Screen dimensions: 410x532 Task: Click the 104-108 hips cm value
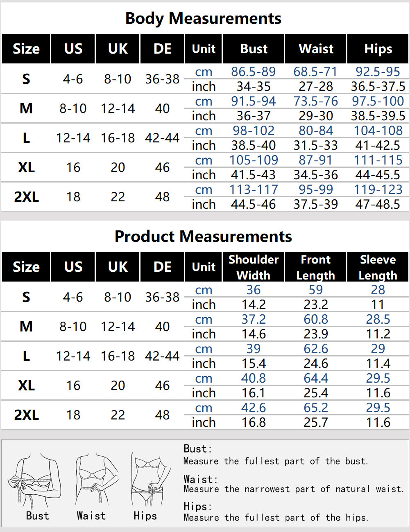click(378, 131)
